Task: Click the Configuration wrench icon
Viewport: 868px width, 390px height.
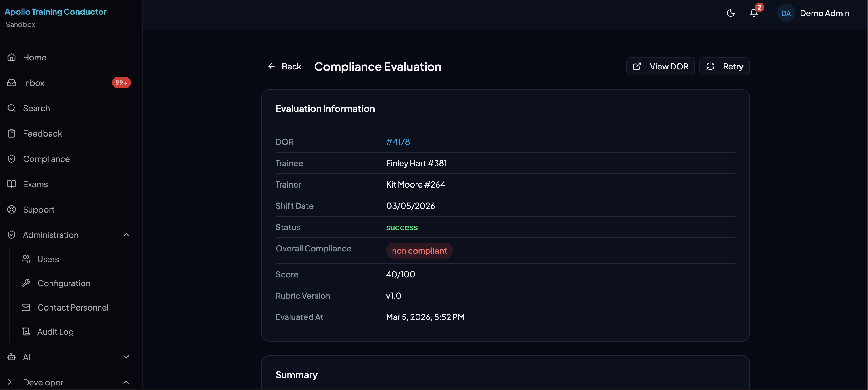Action: click(x=26, y=283)
